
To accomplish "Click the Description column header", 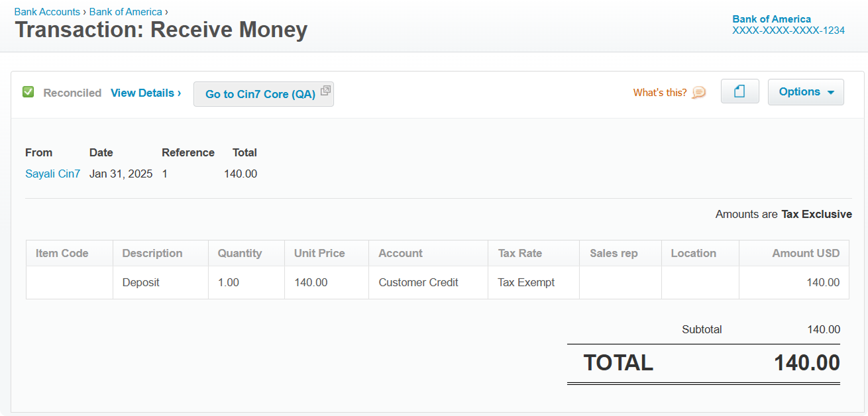I will 152,253.
